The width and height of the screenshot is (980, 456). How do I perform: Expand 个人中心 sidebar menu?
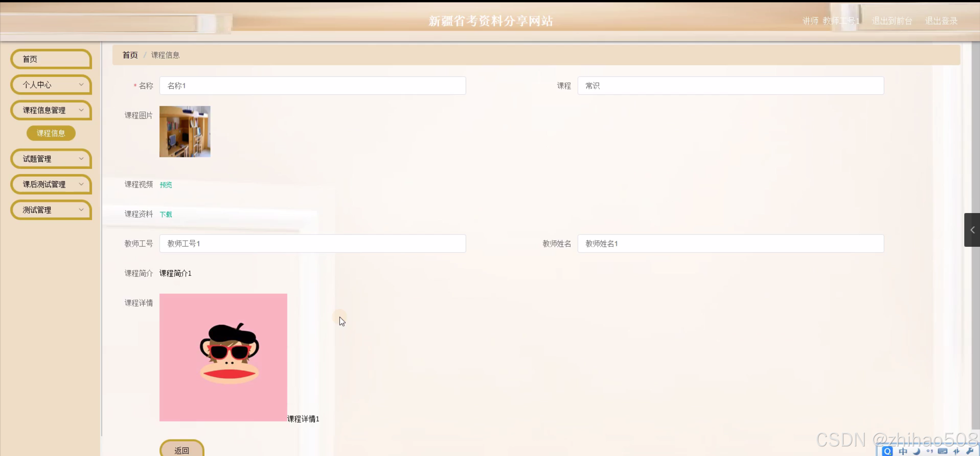[51, 85]
